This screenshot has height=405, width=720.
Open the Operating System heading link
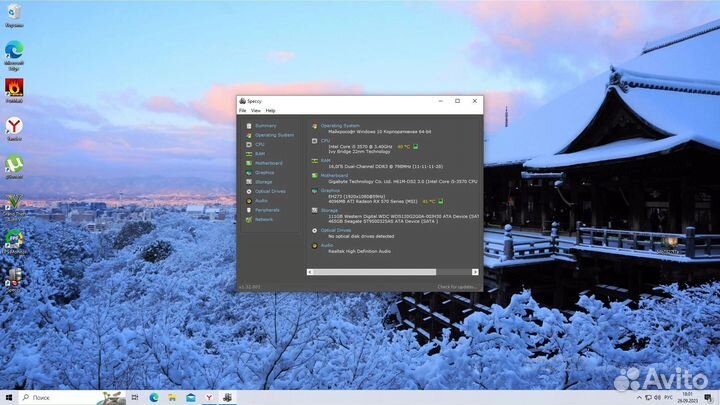point(341,126)
